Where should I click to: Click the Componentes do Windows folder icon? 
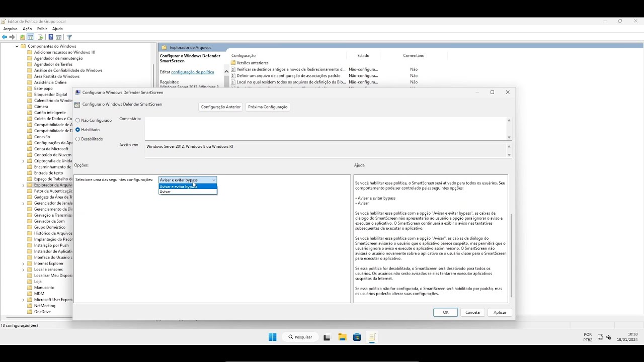click(23, 46)
